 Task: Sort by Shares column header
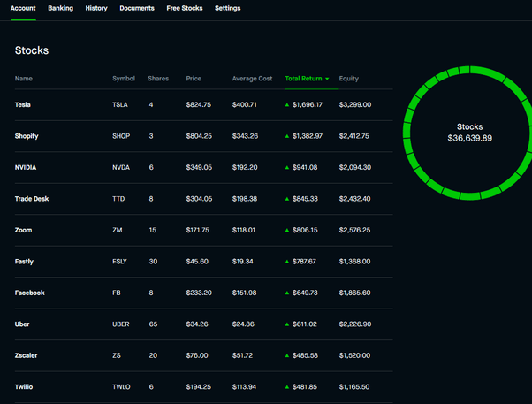(158, 79)
